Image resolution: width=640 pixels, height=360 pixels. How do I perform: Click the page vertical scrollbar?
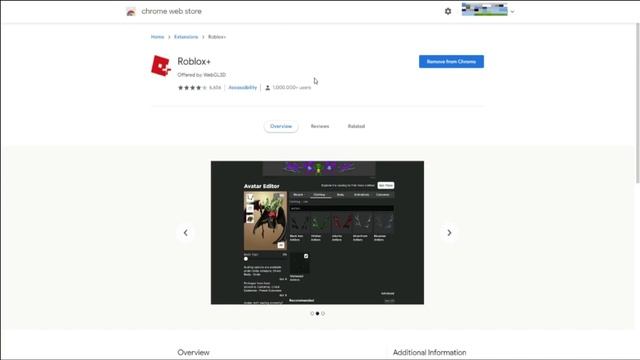pyautogui.click(x=637, y=102)
